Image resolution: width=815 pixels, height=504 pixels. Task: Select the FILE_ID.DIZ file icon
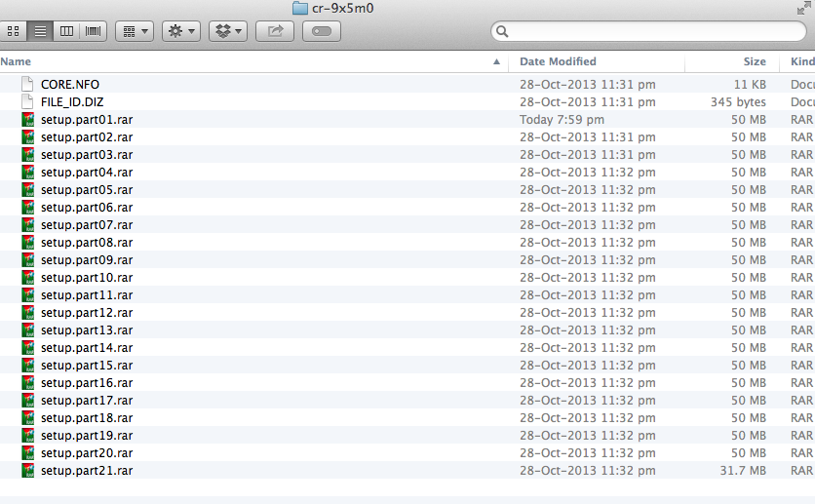pyautogui.click(x=27, y=101)
